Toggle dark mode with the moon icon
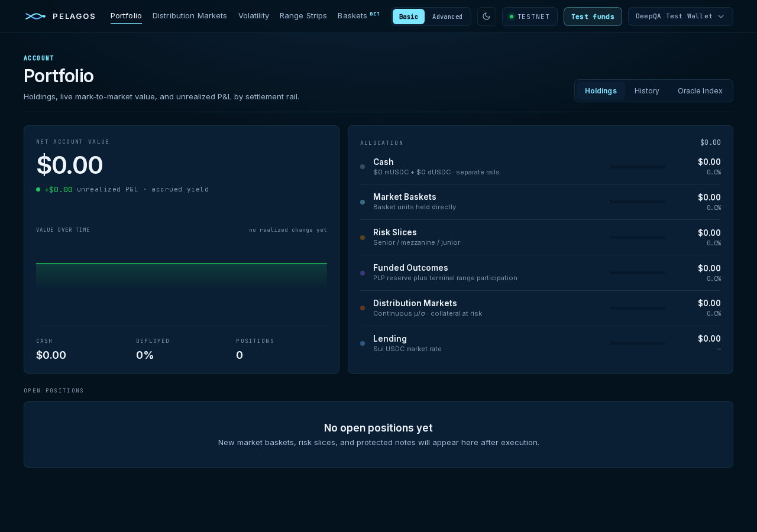 487,17
